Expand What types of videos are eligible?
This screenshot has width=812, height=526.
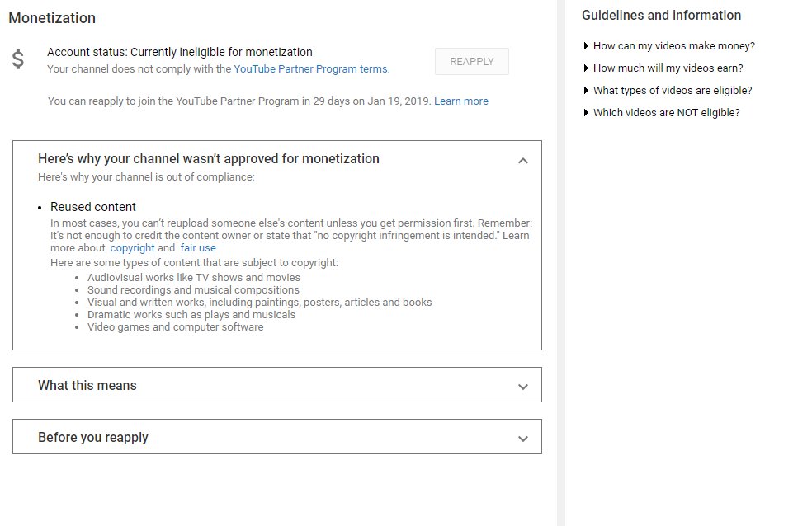coord(668,90)
